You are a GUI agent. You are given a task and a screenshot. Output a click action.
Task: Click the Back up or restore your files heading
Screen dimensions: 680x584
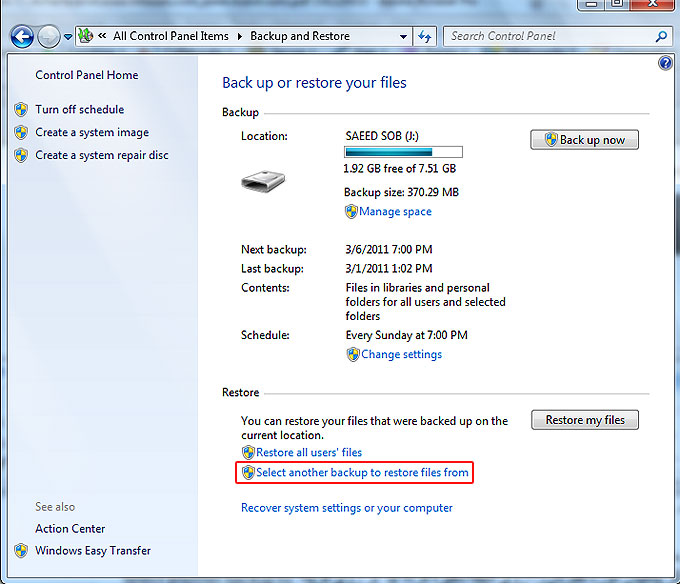[314, 82]
